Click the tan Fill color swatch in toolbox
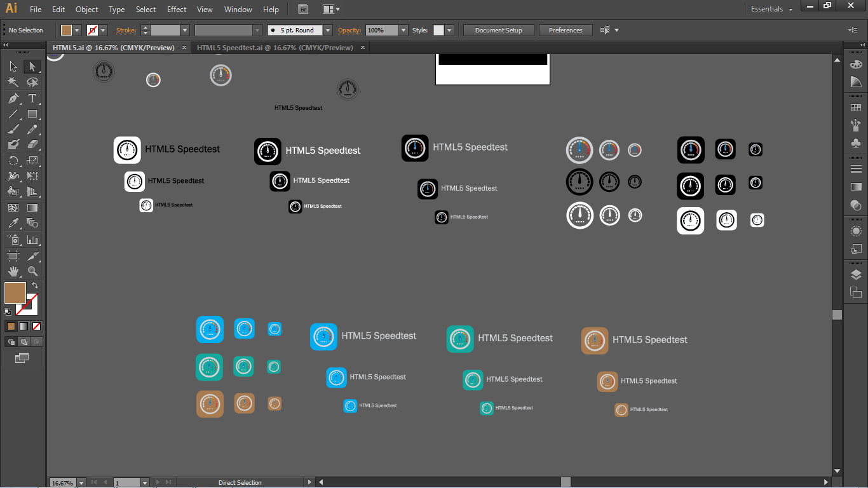Screen dimensions: 868x488 pyautogui.click(x=15, y=293)
